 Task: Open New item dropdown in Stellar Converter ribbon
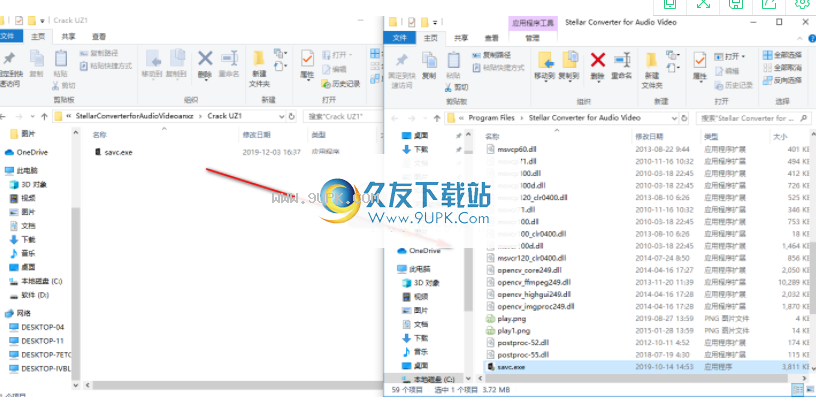point(673,55)
